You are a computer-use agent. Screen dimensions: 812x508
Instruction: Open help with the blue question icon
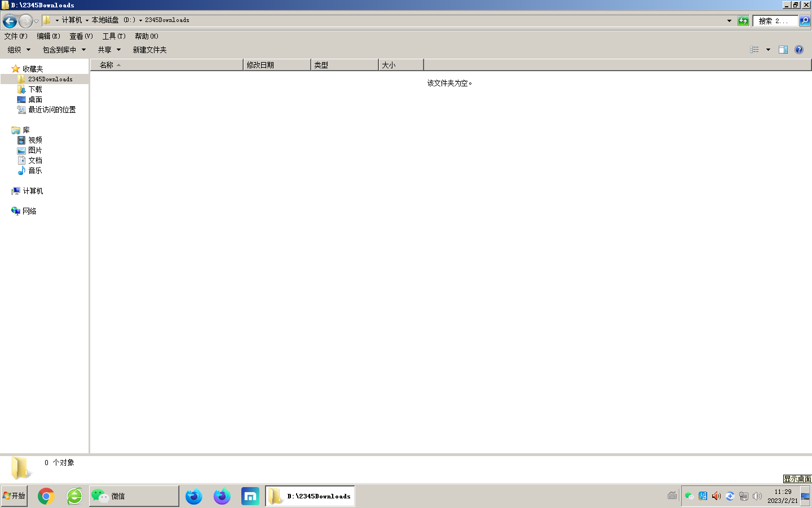799,50
